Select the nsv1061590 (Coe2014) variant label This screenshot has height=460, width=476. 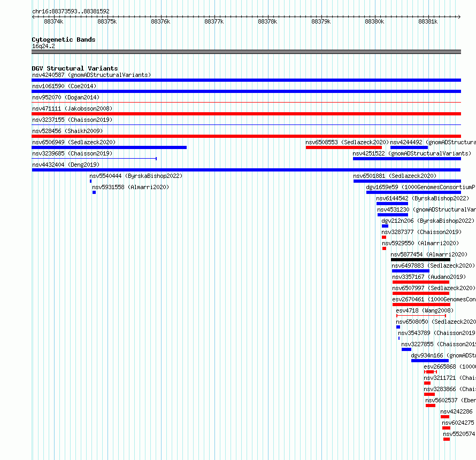pyautogui.click(x=64, y=86)
